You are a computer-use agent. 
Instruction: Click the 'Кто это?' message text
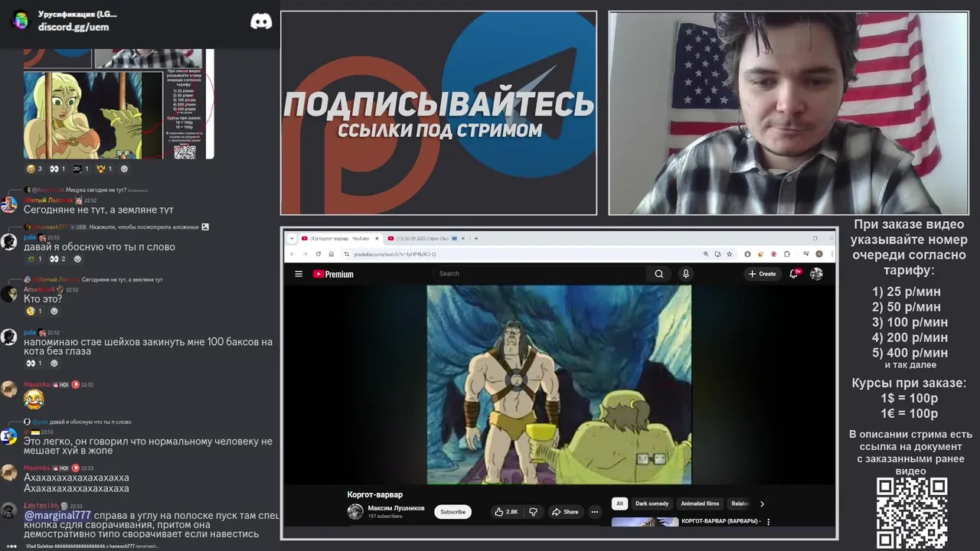[x=44, y=299]
